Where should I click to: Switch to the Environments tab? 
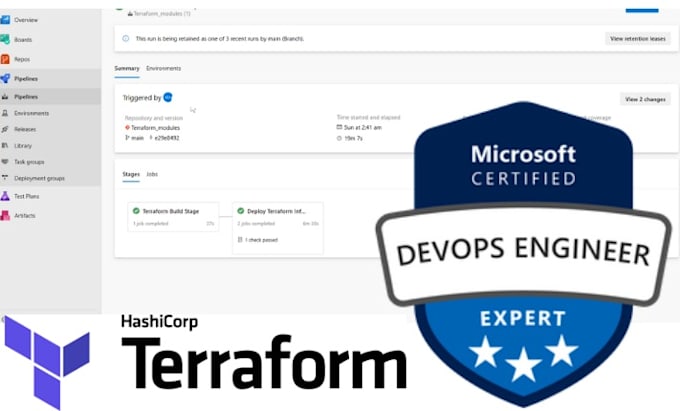click(163, 68)
